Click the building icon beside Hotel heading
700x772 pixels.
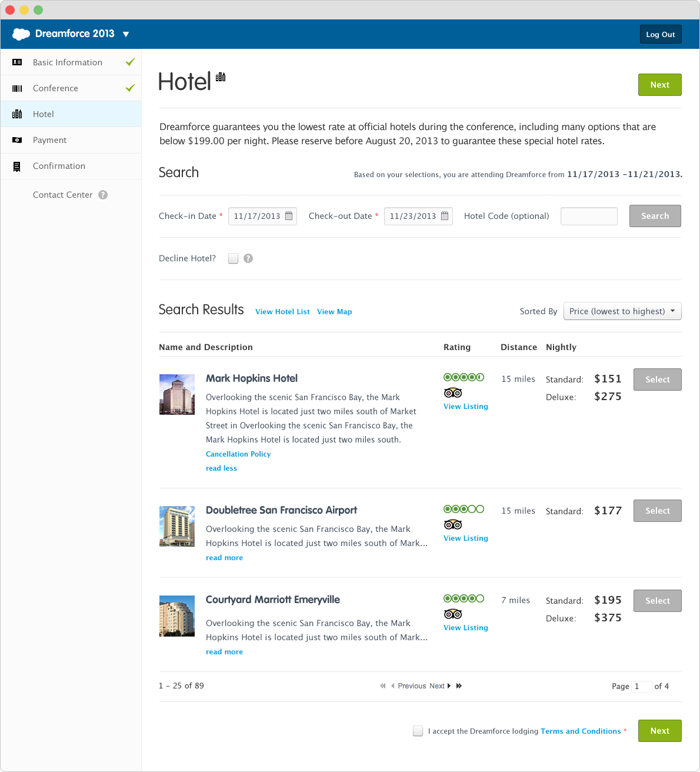coord(221,77)
